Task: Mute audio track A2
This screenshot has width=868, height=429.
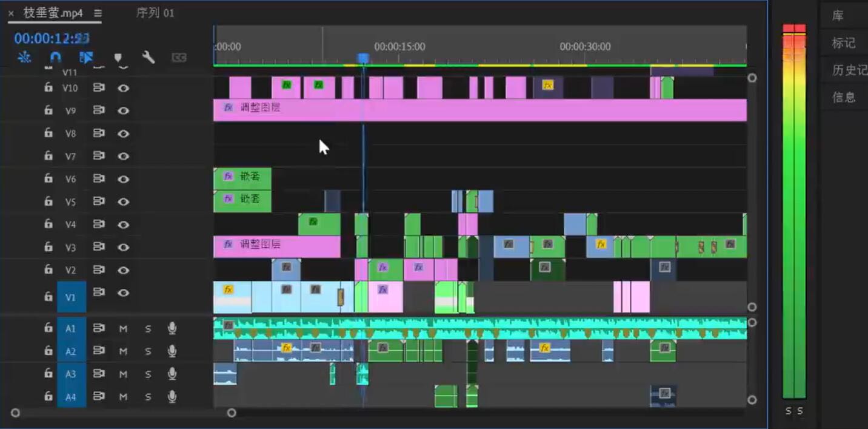Action: [123, 351]
